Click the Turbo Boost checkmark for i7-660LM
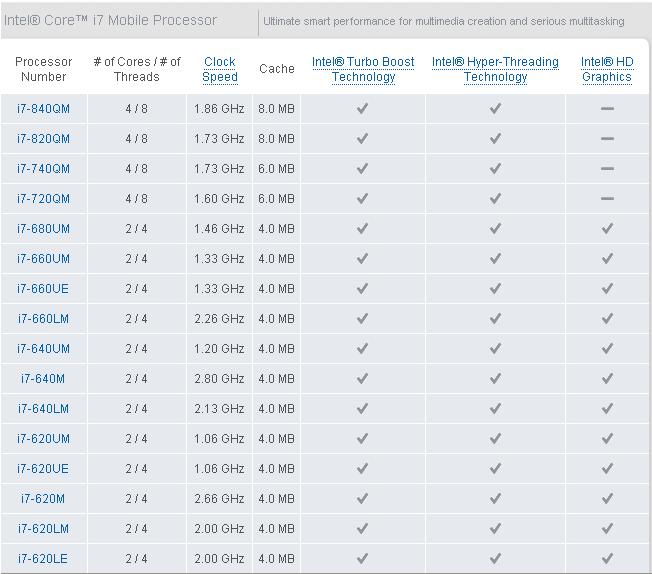This screenshot has width=652, height=574. coord(363,319)
